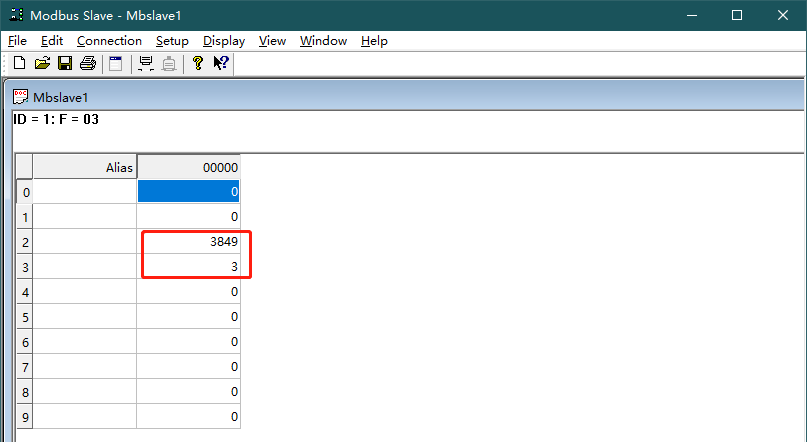Screen dimensions: 809x442
Task: Open the Connection menu
Action: [x=109, y=41]
